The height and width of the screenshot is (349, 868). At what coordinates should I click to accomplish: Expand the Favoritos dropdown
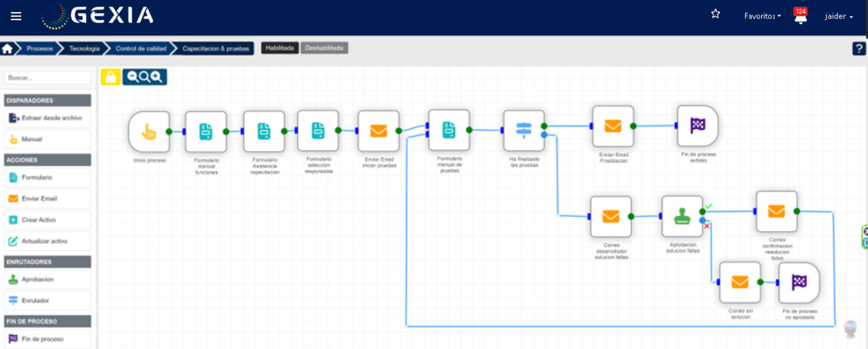[762, 16]
